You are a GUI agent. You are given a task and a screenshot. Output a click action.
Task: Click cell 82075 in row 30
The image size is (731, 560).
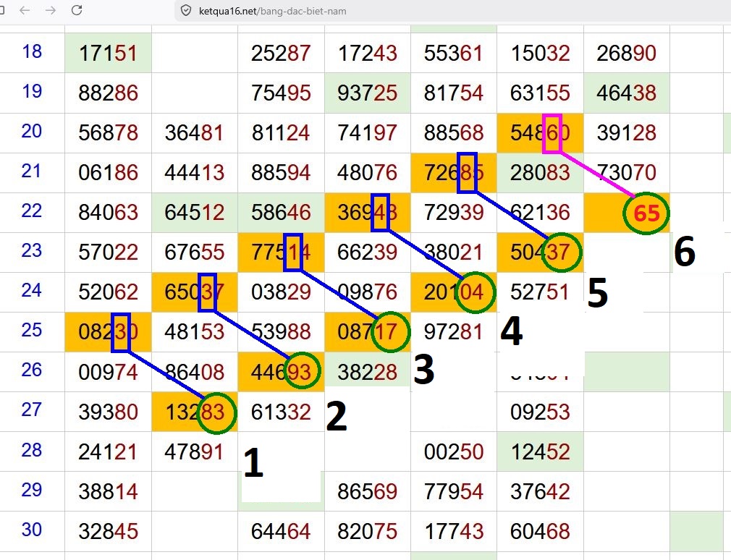click(368, 531)
